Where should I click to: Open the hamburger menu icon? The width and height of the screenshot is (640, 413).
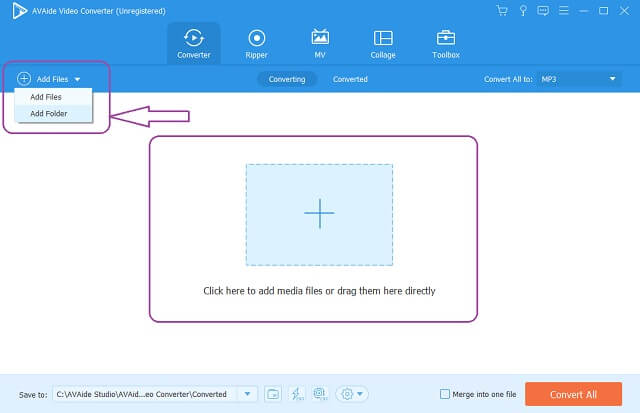pos(564,11)
